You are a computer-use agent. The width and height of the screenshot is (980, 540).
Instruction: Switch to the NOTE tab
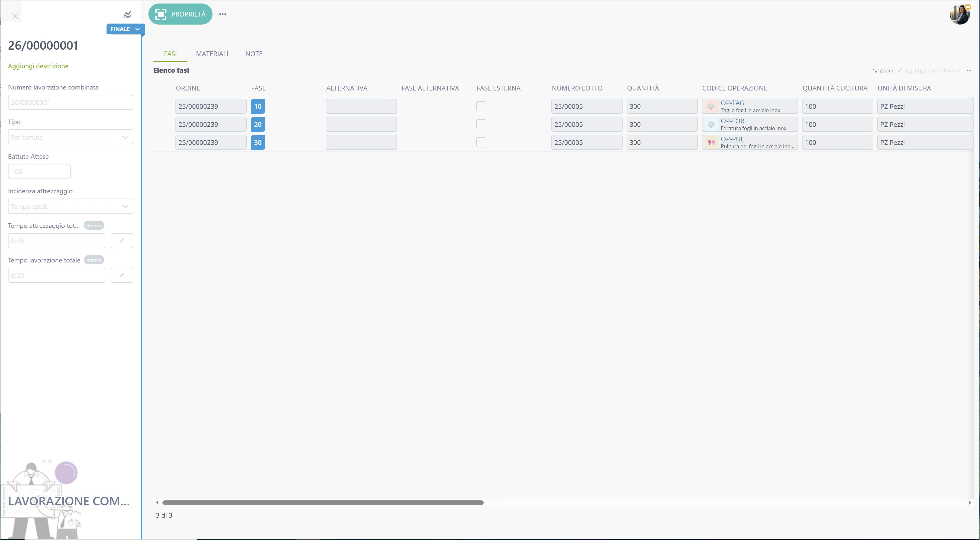(254, 54)
